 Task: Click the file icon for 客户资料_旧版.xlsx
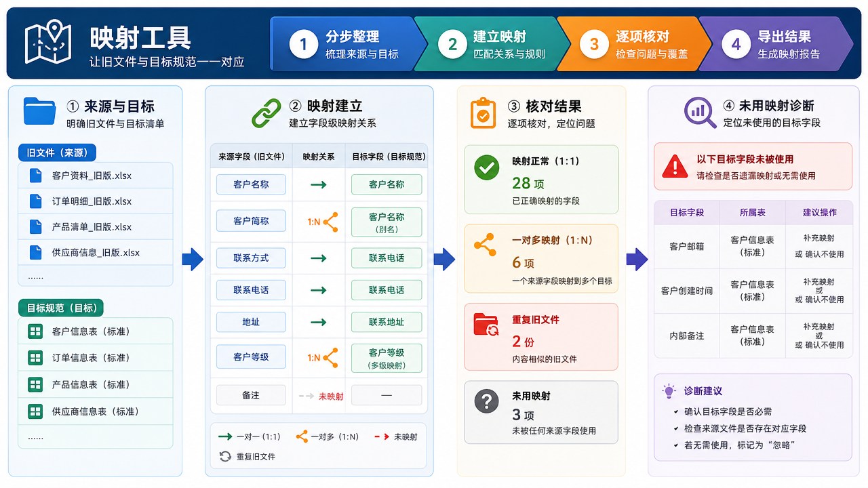[x=35, y=176]
